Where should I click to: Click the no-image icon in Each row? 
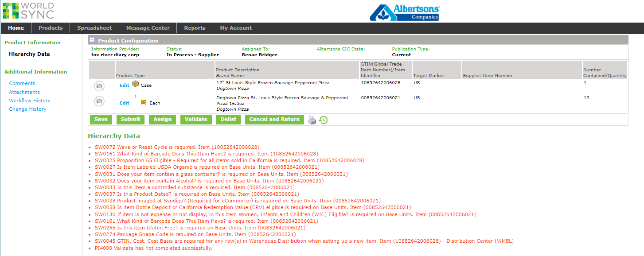pos(99,101)
